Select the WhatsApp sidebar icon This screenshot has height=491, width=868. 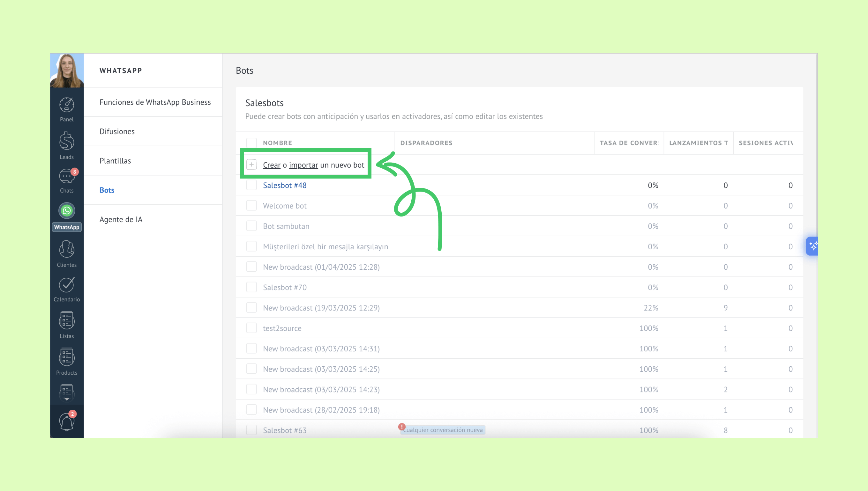click(x=66, y=211)
